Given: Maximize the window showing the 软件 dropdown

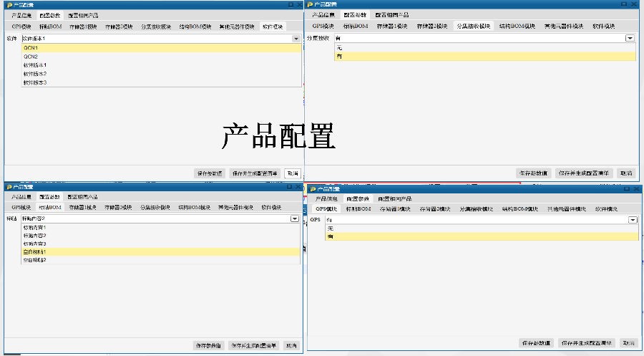Looking at the screenshot, I should (290, 4).
